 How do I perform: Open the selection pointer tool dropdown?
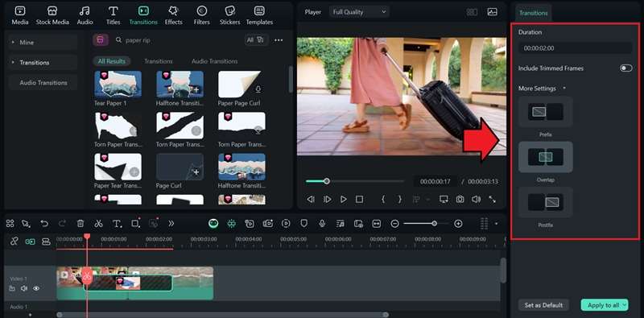[x=27, y=224]
